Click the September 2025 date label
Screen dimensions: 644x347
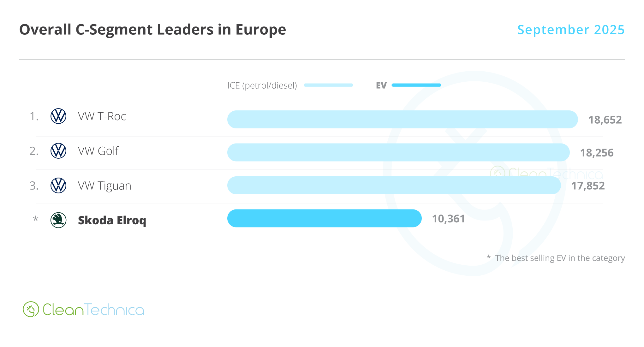click(571, 30)
